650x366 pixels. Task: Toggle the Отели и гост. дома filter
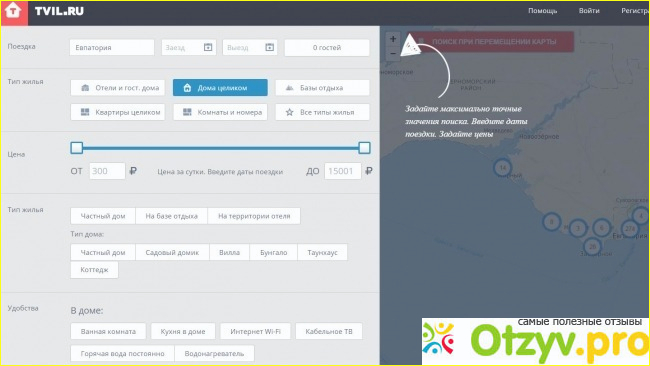118,88
